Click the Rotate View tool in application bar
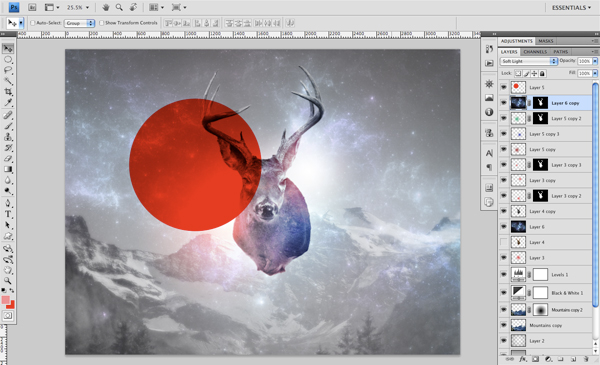 134,7
